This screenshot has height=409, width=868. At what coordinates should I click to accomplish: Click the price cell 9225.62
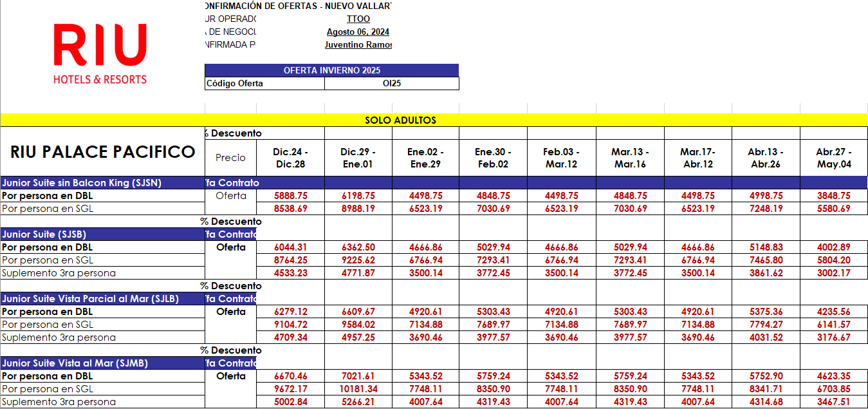(x=358, y=260)
